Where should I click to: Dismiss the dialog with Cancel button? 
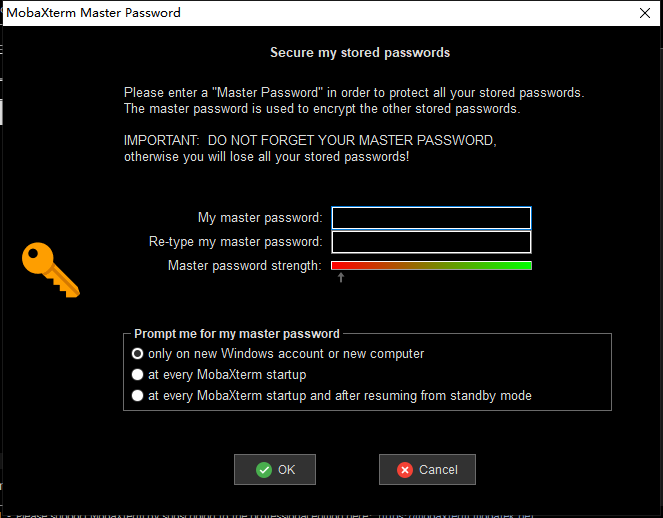[x=427, y=469]
